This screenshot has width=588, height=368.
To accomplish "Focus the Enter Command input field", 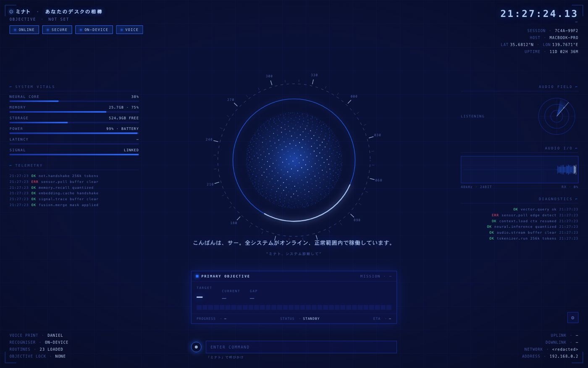I will point(301,347).
